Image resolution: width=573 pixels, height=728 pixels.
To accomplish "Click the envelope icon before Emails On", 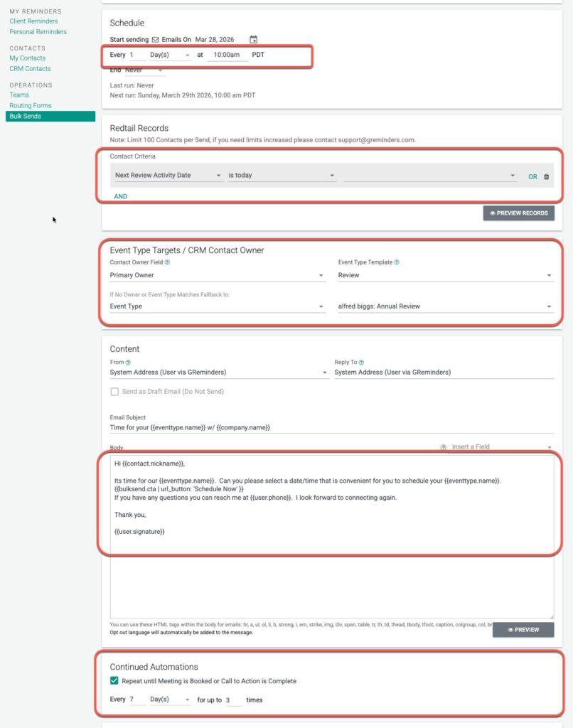I will tap(156, 40).
